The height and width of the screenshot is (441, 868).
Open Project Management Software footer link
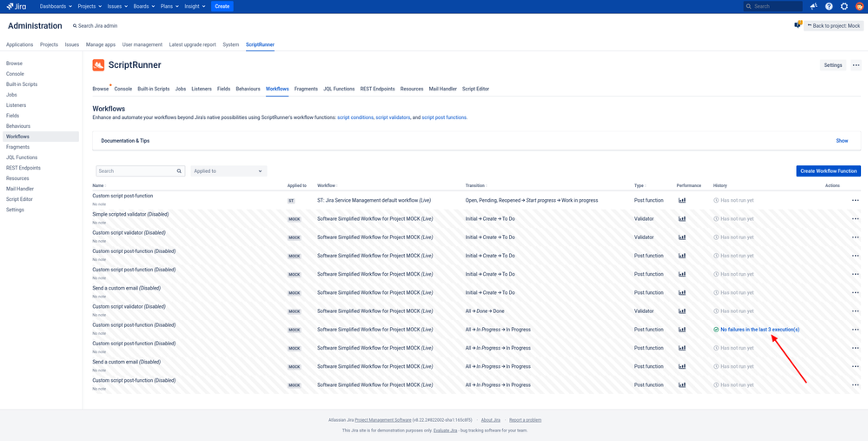pyautogui.click(x=383, y=420)
